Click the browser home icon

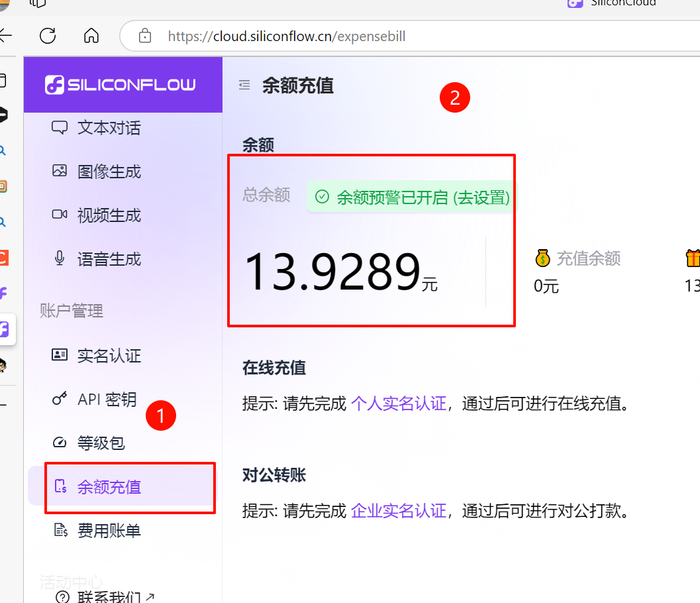(x=91, y=36)
